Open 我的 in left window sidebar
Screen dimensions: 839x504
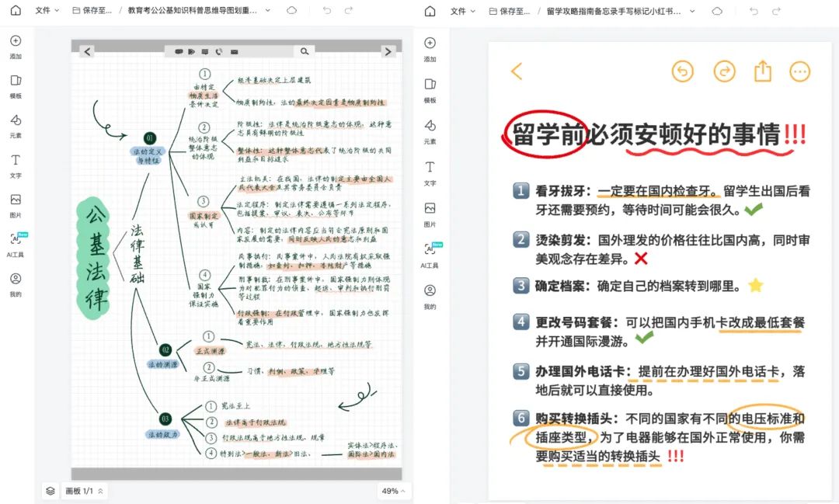(x=16, y=285)
